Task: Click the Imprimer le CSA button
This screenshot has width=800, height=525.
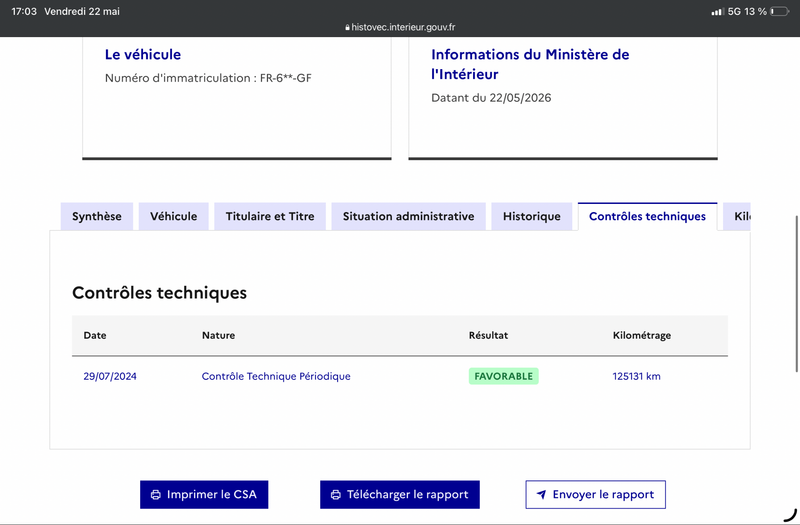Action: click(x=204, y=494)
